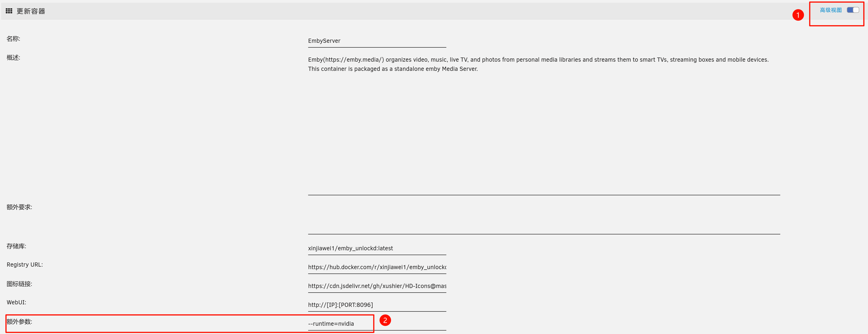This screenshot has height=334, width=868.
Task: Click the Registry URL field with hub.docker.com link
Action: pyautogui.click(x=377, y=267)
